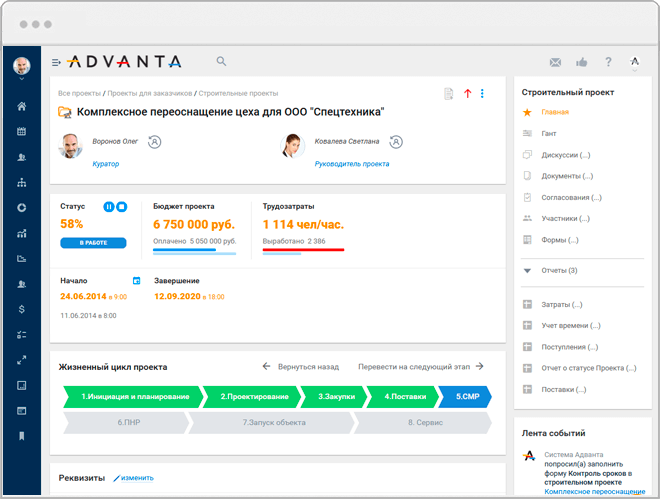
Task: Expand the user avatar dropdown in sidebar
Action: [x=21, y=79]
